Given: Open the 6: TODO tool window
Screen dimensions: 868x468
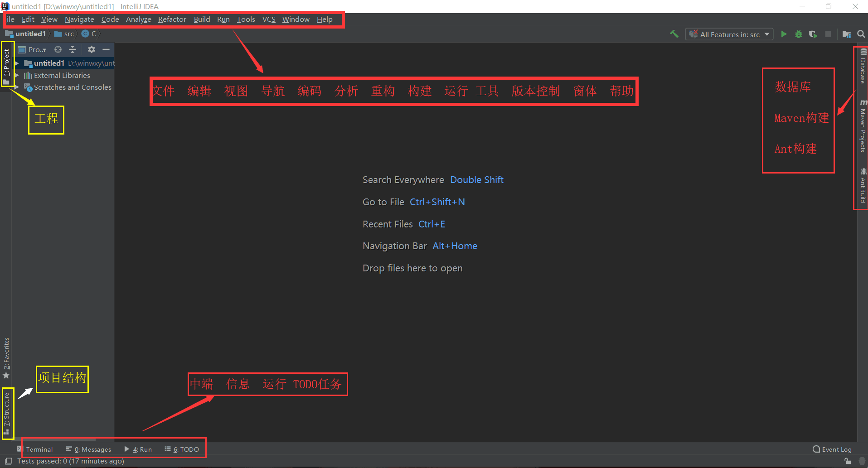Looking at the screenshot, I should coord(182,449).
